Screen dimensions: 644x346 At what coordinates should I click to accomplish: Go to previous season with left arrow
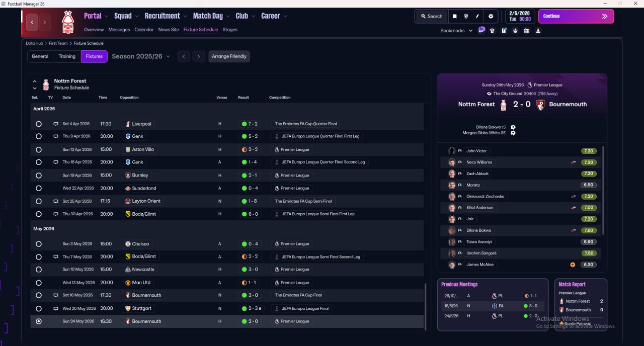click(x=184, y=56)
